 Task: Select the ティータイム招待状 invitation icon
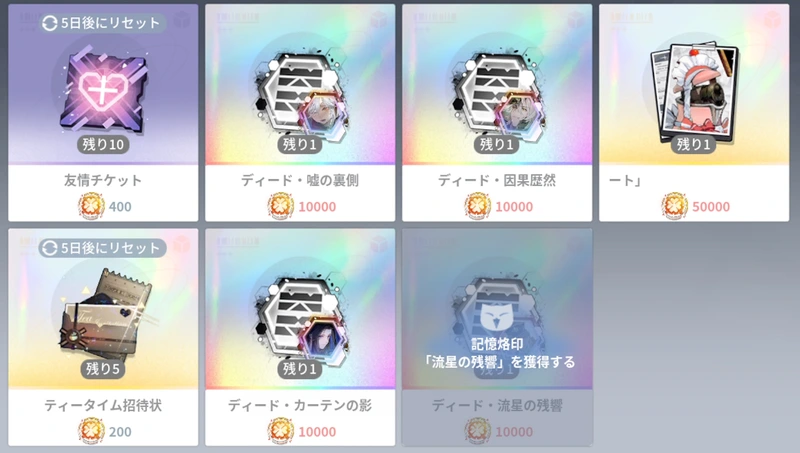pos(103,314)
